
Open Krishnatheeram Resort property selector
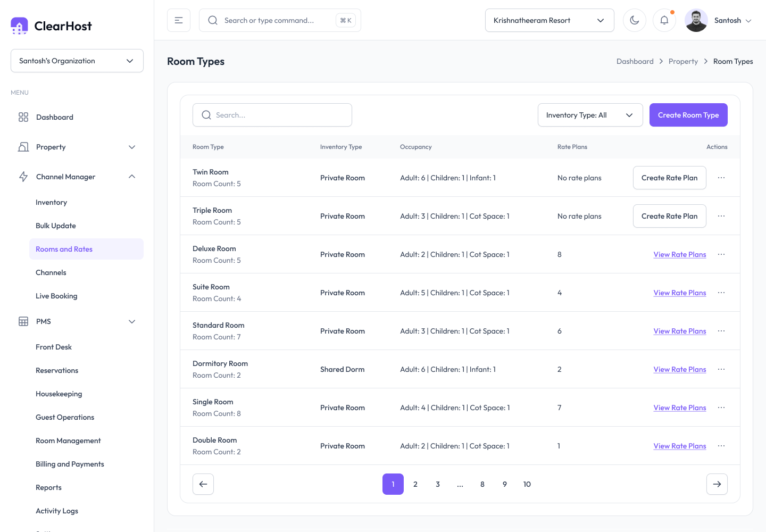point(549,20)
